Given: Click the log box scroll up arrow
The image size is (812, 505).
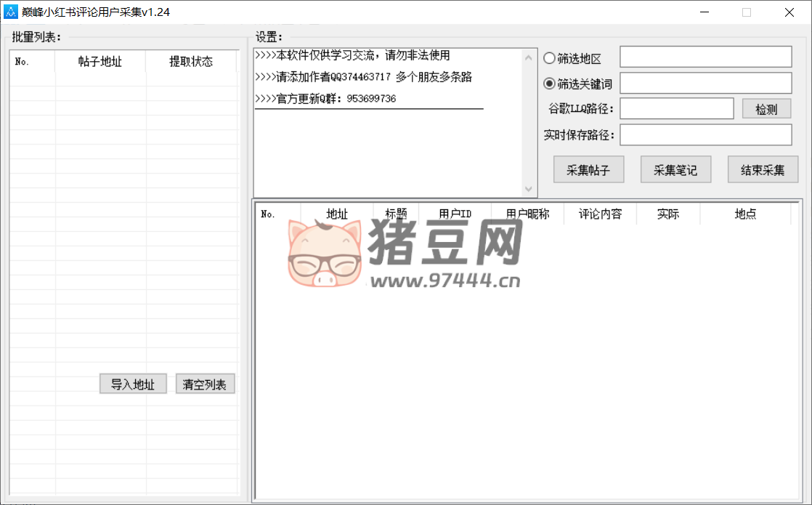Looking at the screenshot, I should pyautogui.click(x=528, y=57).
